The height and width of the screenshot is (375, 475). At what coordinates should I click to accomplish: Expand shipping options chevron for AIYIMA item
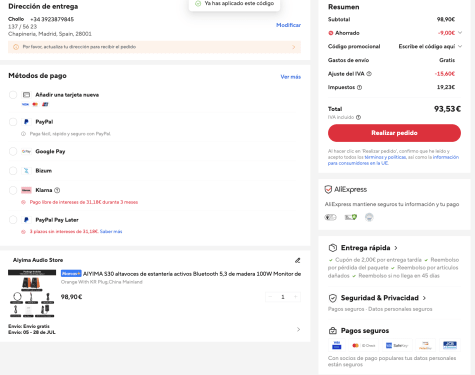tap(298, 329)
